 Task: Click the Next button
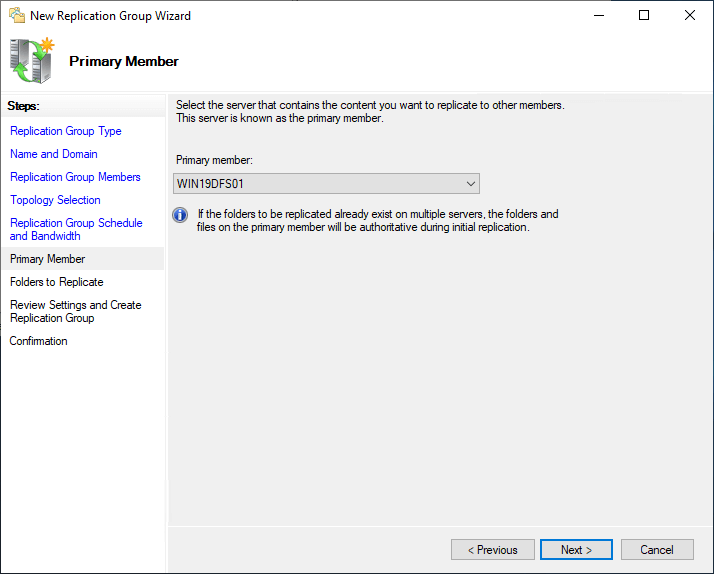576,550
